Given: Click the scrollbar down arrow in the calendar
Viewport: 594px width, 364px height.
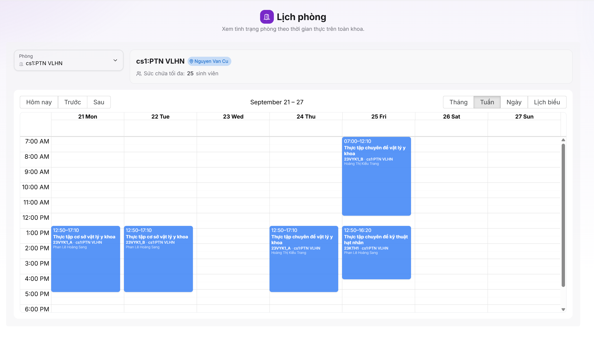Looking at the screenshot, I should [x=563, y=310].
